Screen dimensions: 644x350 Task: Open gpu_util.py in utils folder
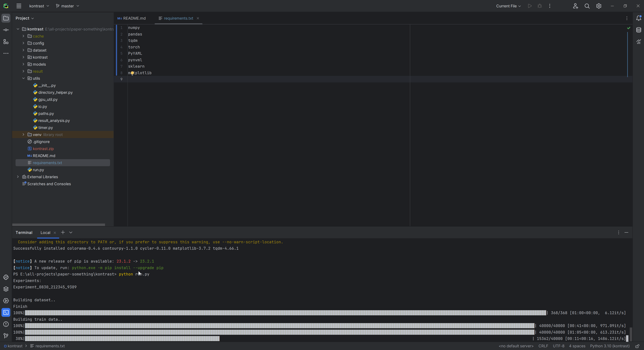(47, 99)
